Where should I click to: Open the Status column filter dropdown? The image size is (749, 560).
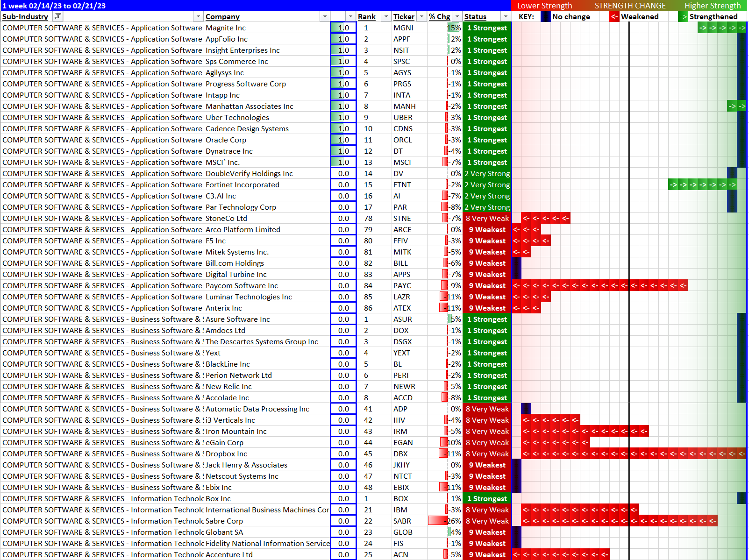click(506, 17)
